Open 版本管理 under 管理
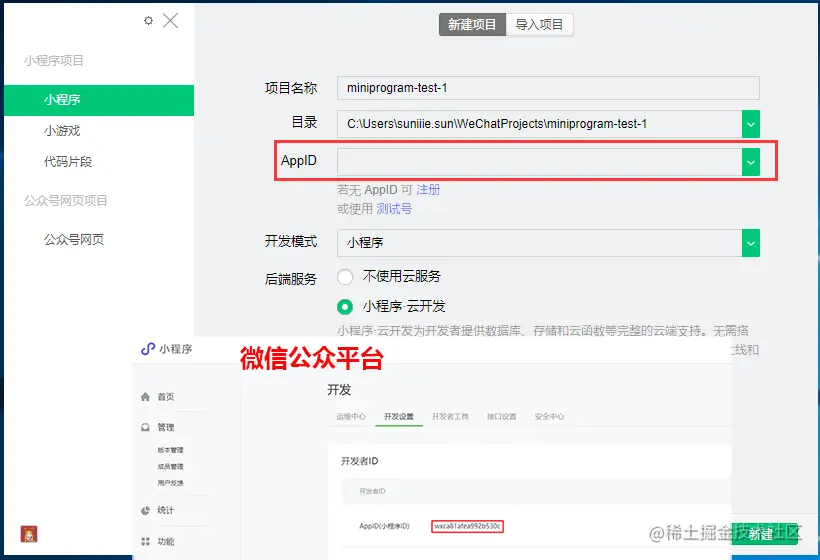Screen dimensions: 820x560 coord(170,450)
